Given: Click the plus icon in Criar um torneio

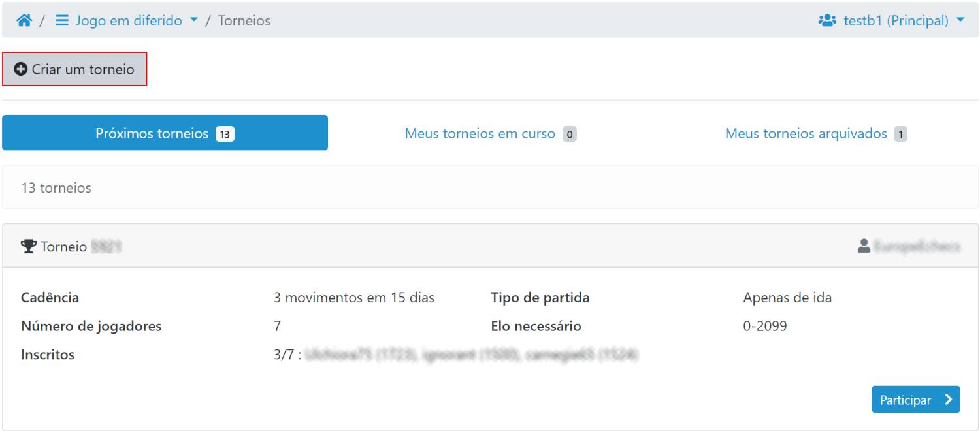Looking at the screenshot, I should click(x=21, y=69).
